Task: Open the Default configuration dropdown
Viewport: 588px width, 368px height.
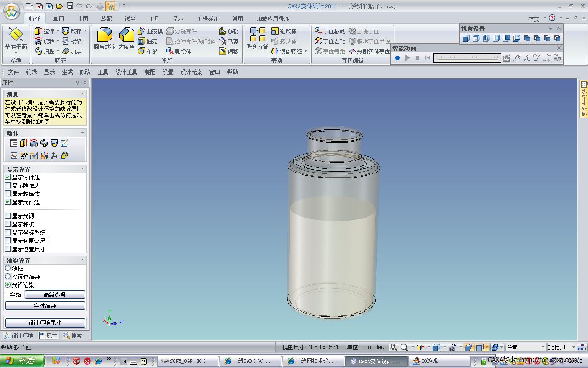Action: [x=573, y=347]
